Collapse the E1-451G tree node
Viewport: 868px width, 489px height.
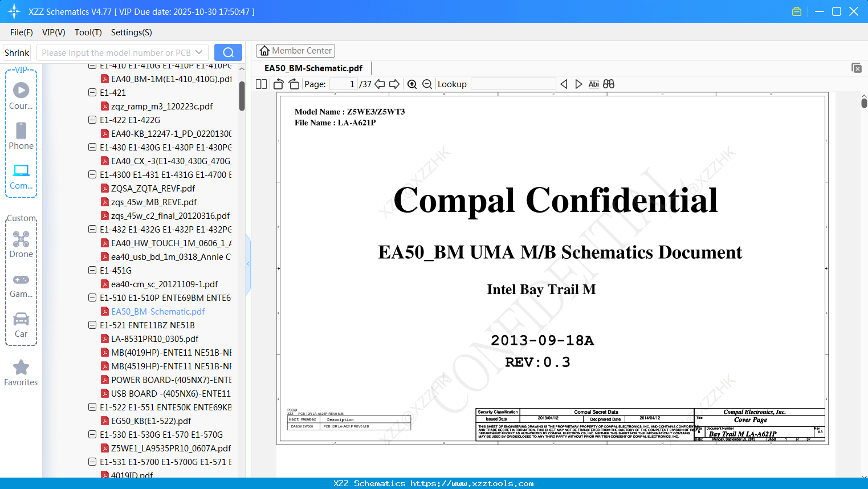[92, 270]
